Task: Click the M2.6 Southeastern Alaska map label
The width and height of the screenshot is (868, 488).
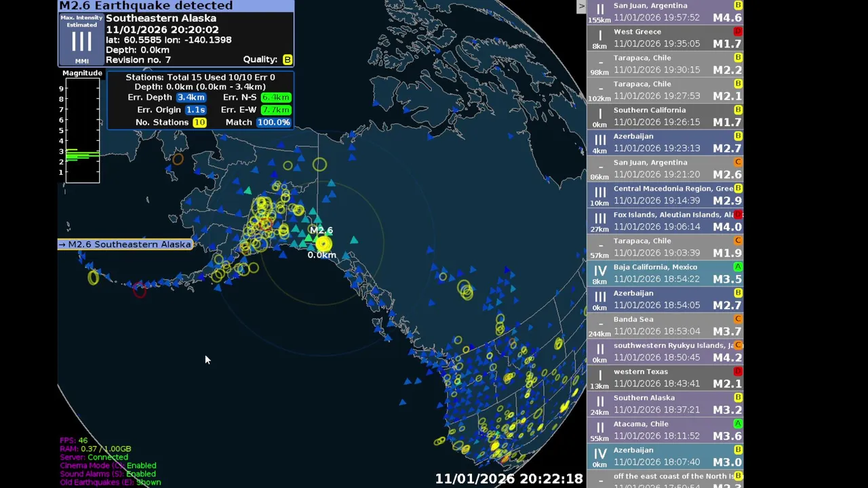Action: pos(125,244)
